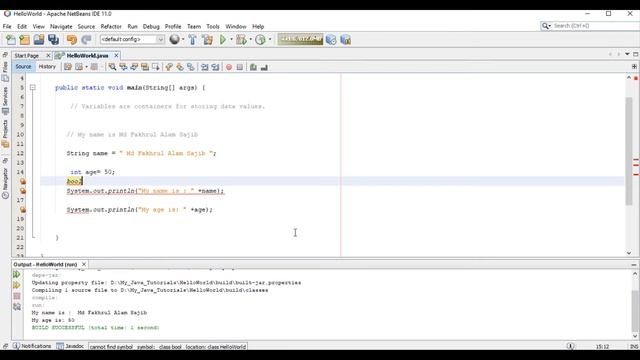Image resolution: width=640 pixels, height=360 pixels.
Task: Open the Profile Project dropdown arrow
Action: point(270,40)
